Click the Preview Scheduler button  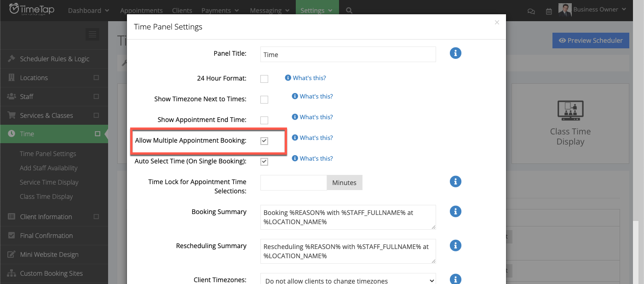click(x=591, y=41)
